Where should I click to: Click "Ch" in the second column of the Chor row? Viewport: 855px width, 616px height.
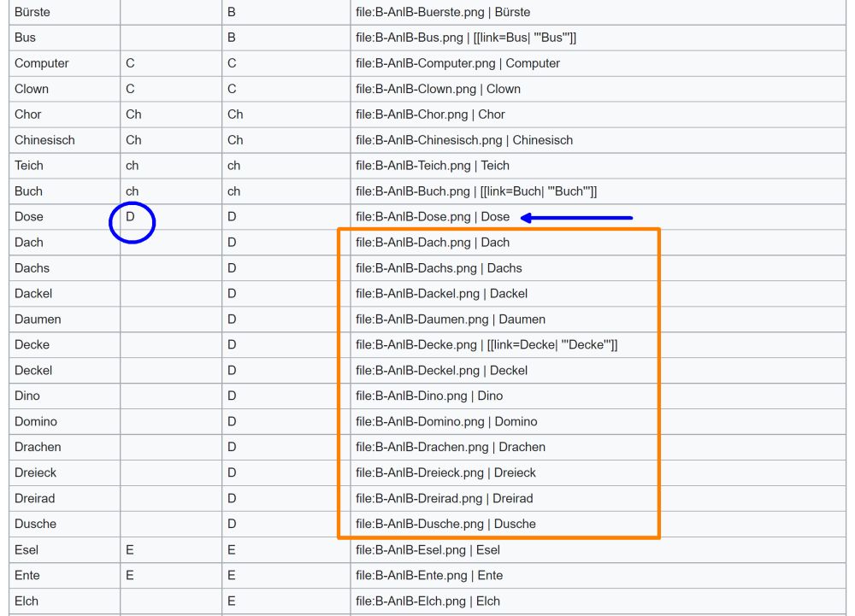133,114
